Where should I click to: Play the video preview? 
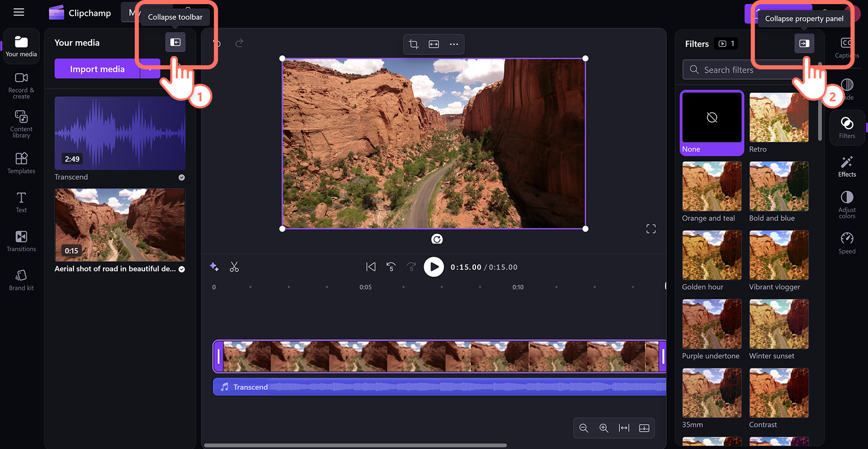433,267
